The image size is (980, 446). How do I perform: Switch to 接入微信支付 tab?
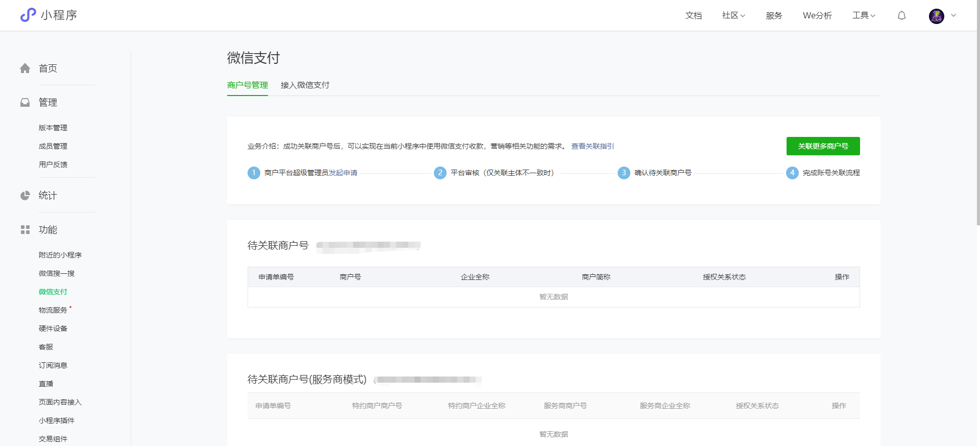coord(305,85)
